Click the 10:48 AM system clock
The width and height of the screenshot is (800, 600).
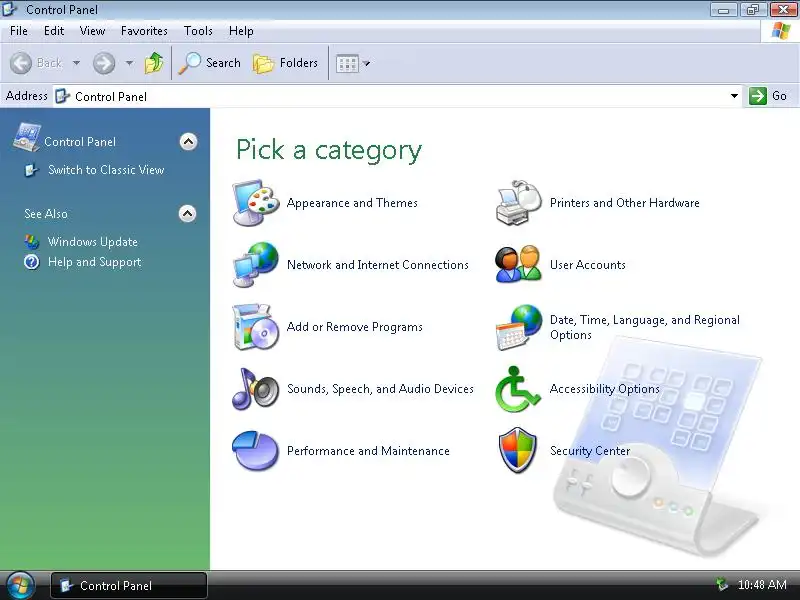coord(762,584)
